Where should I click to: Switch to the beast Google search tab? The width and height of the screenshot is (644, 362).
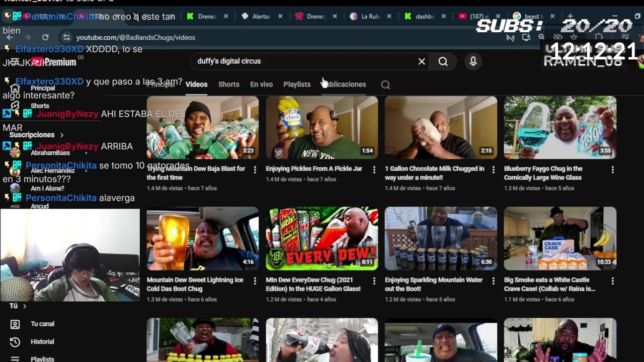533,16
